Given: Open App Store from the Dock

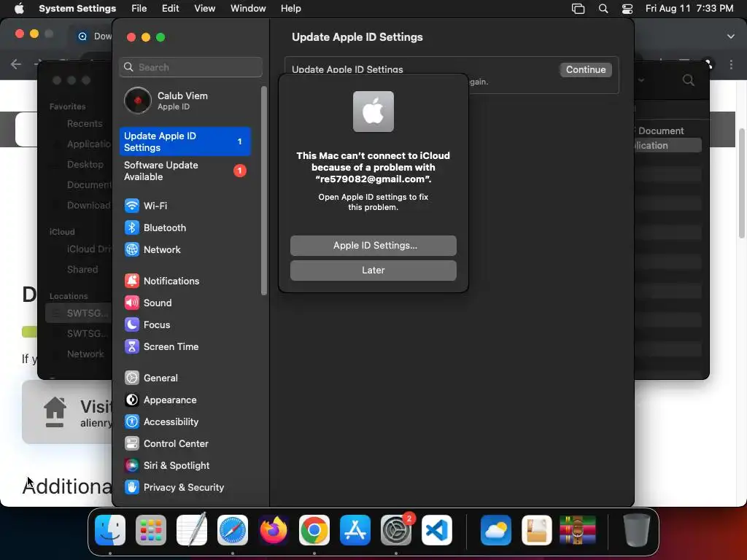Looking at the screenshot, I should click(x=355, y=530).
